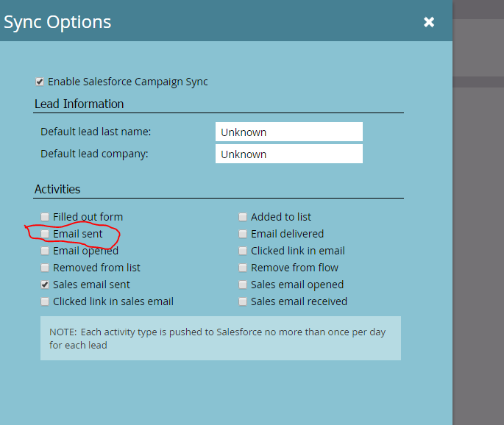This screenshot has height=425, width=504.
Task: Click the "Default lead company:" label
Action: click(94, 154)
